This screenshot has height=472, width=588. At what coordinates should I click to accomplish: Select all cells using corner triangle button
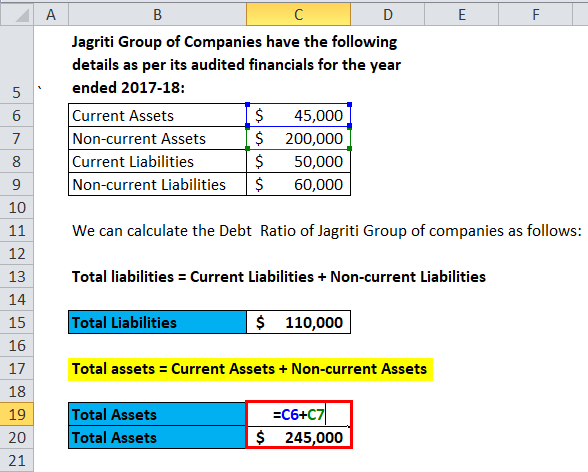pyautogui.click(x=16, y=15)
